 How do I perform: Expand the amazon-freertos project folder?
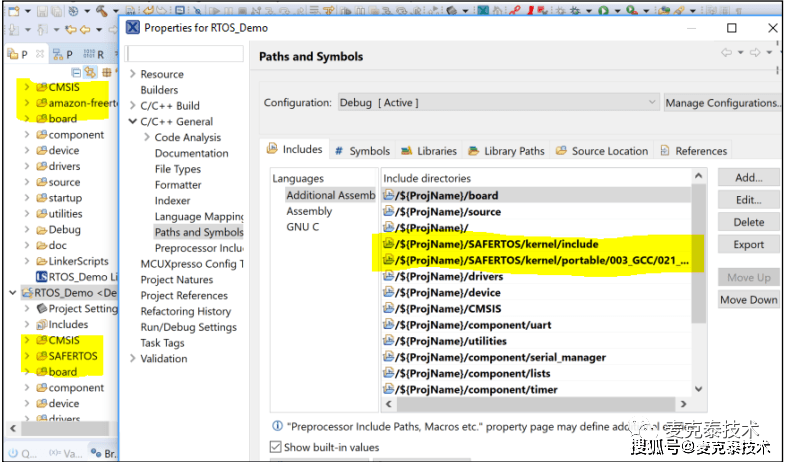(x=27, y=103)
